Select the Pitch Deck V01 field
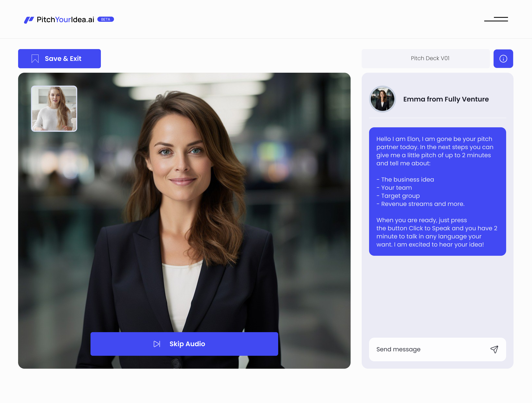 click(425, 58)
